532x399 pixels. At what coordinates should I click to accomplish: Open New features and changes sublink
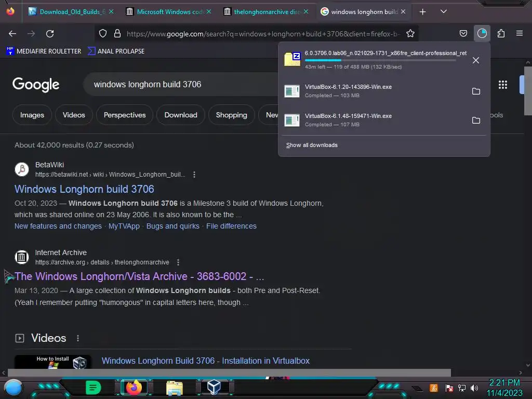(58, 227)
